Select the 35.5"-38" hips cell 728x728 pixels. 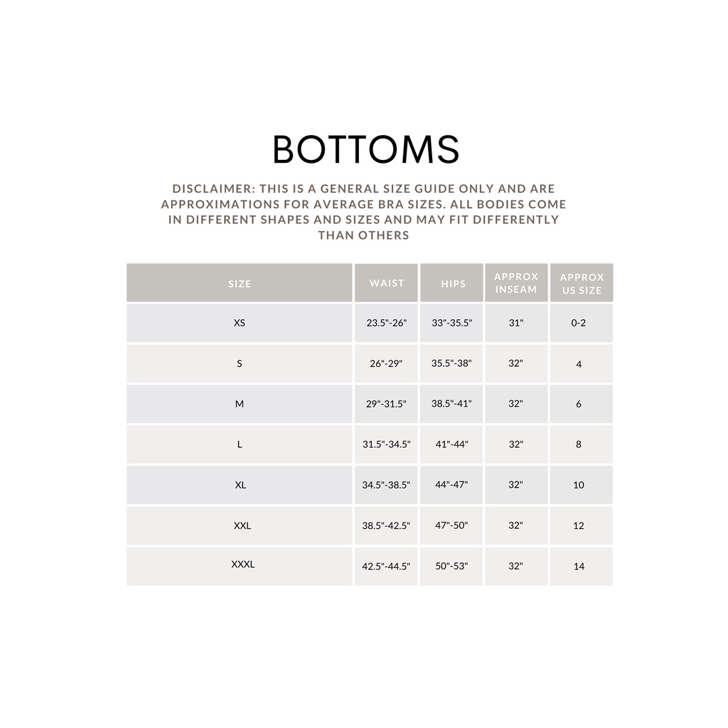[451, 363]
